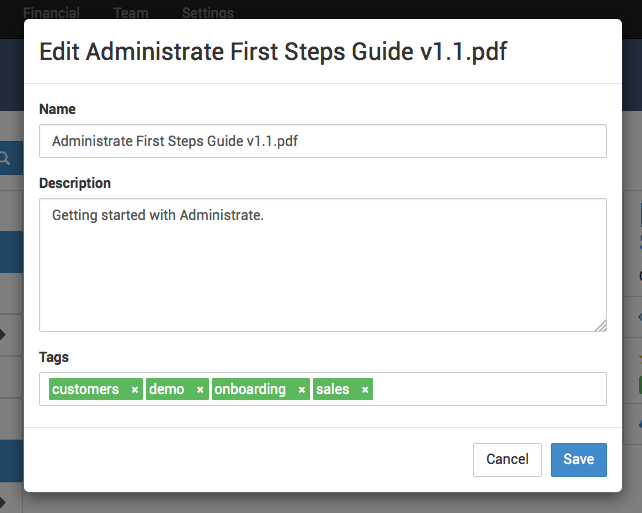Click inside the Description text area

click(x=323, y=265)
